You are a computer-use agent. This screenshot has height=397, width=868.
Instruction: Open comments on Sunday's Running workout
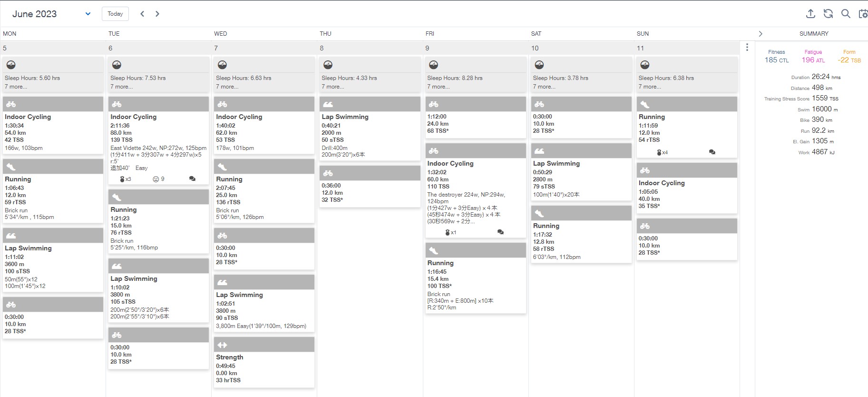coord(712,152)
